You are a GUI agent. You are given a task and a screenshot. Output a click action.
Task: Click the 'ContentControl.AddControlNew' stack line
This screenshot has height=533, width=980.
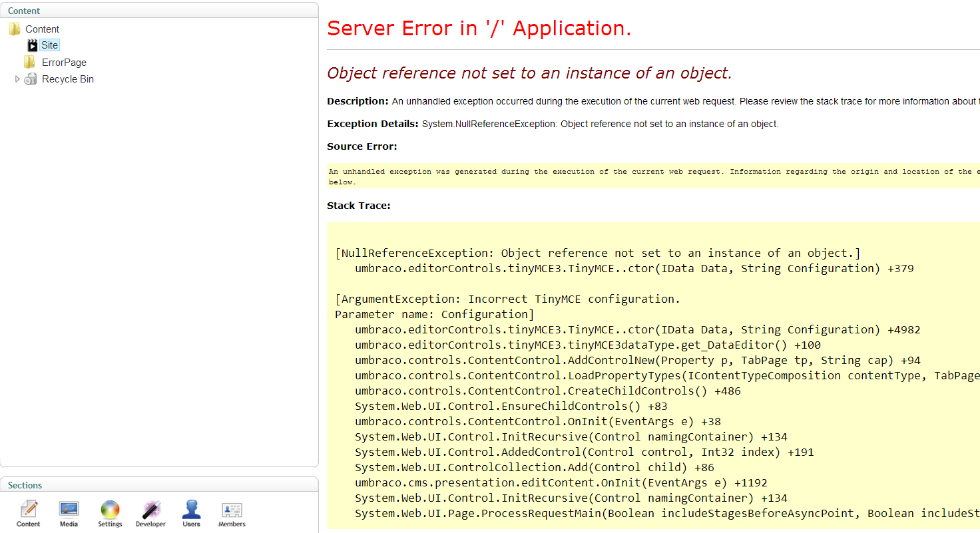point(638,360)
